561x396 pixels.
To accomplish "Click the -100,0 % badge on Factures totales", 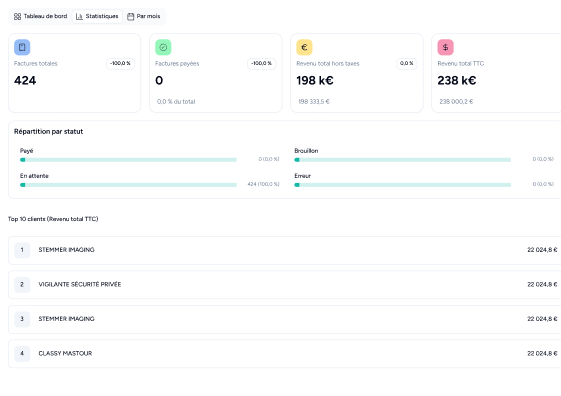I will pyautogui.click(x=121, y=64).
